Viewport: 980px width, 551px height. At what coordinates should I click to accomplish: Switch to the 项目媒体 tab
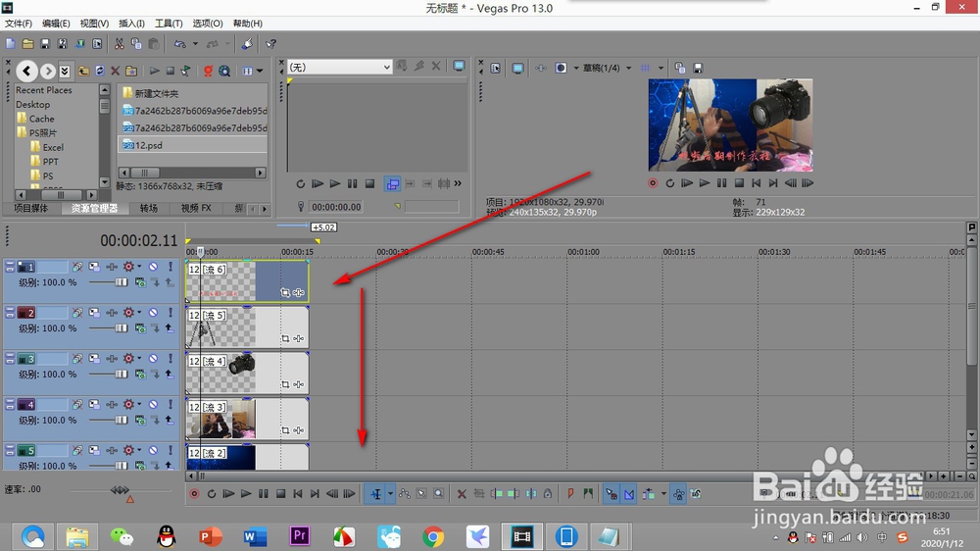30,208
